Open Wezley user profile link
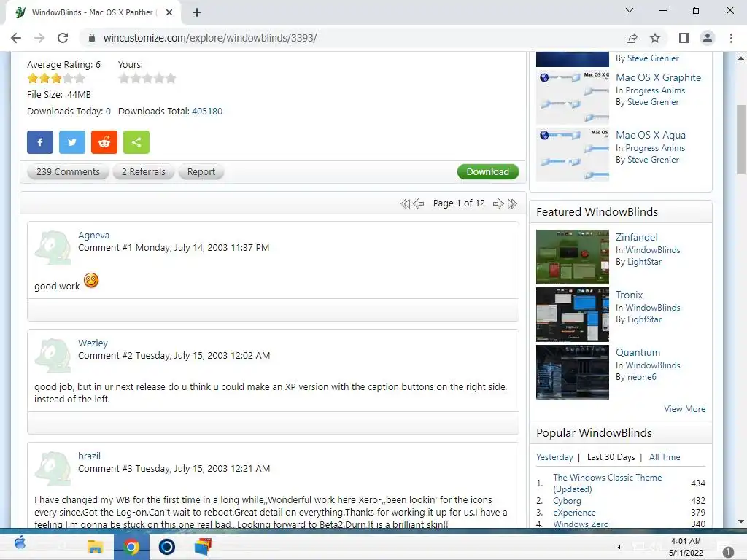Image resolution: width=747 pixels, height=560 pixels. (93, 343)
